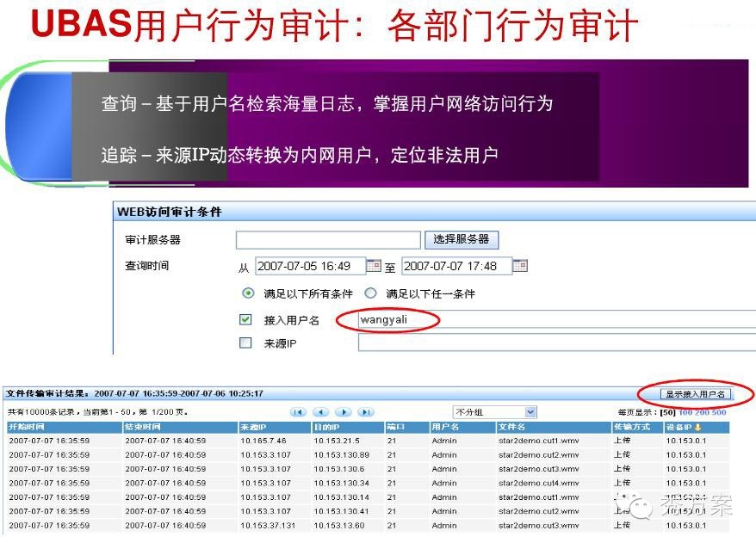
Task: Go to first page of results
Action: [x=299, y=412]
